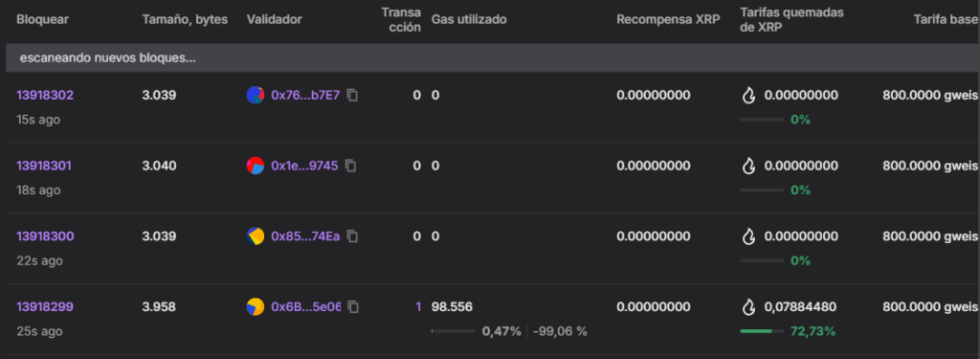
Task: Click the flame icon for block 13918299
Action: point(748,307)
